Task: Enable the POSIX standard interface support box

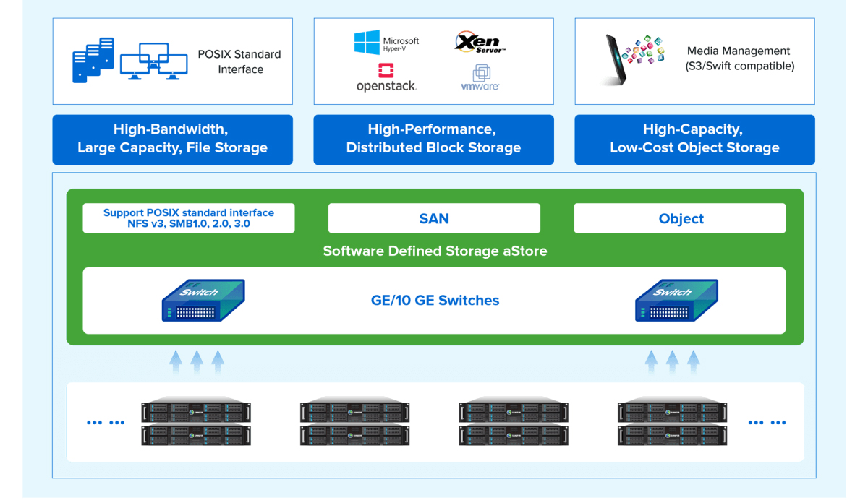Action: tap(188, 218)
